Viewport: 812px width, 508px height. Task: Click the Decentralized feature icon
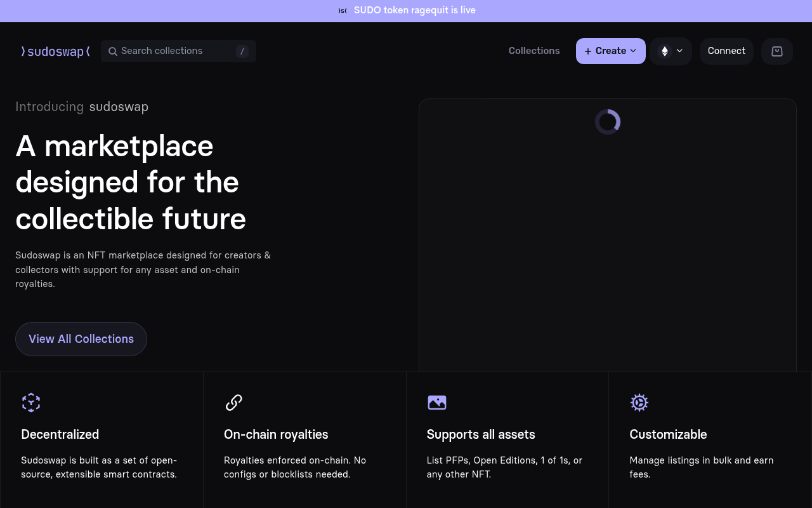(x=31, y=403)
